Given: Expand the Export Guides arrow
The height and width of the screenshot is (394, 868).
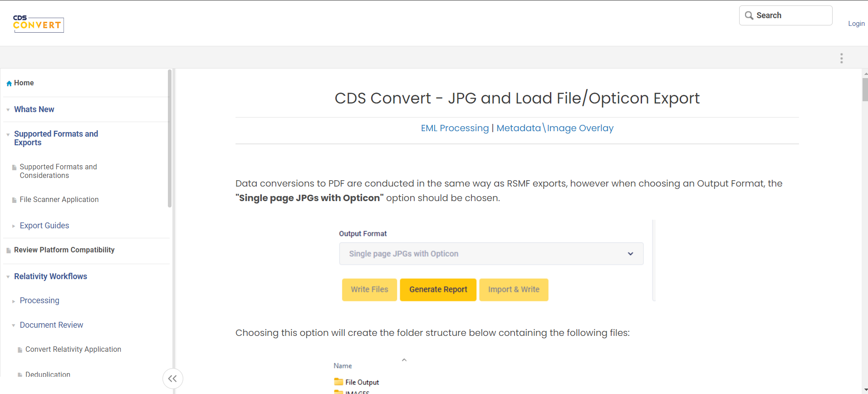Looking at the screenshot, I should coord(14,226).
